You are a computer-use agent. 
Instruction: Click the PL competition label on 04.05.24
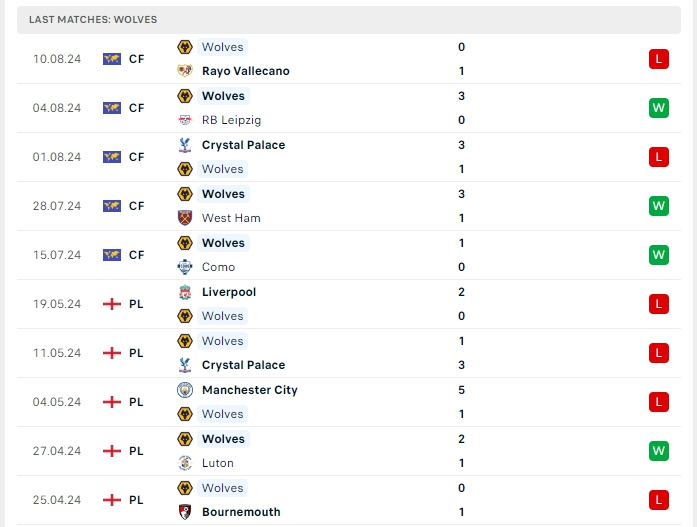click(137, 402)
